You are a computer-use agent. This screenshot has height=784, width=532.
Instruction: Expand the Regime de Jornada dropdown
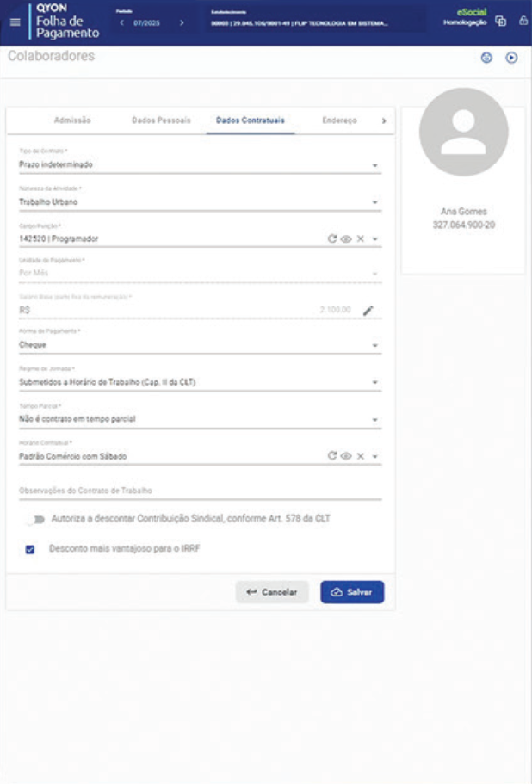[375, 382]
